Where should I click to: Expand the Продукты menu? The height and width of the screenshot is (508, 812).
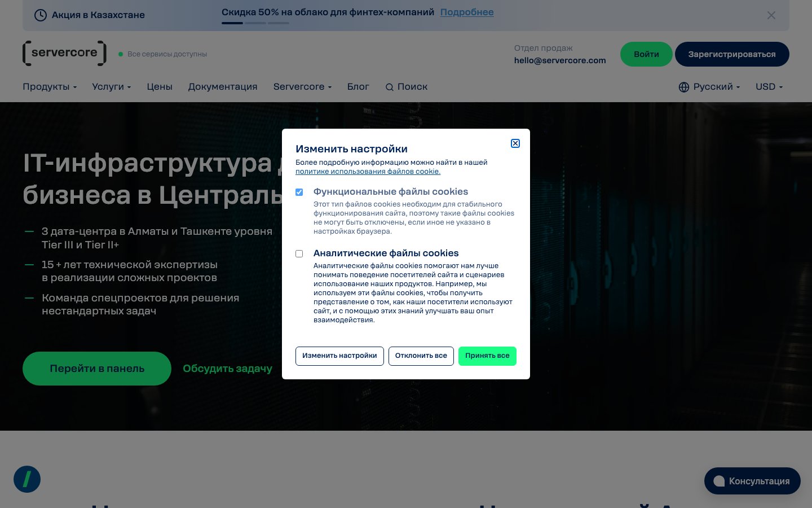coord(50,87)
